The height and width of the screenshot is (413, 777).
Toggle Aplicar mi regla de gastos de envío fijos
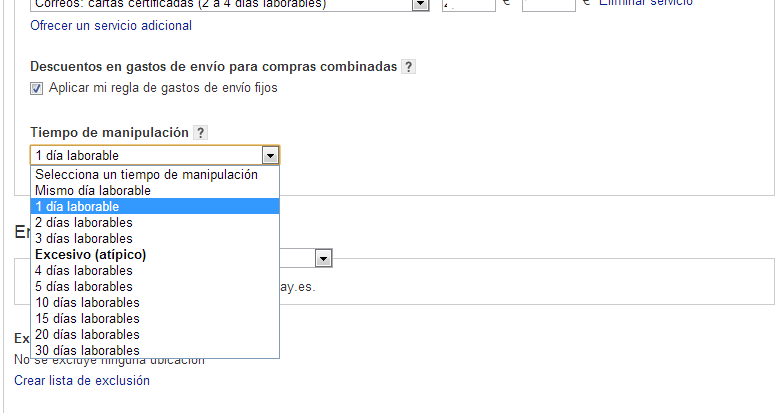[37, 88]
